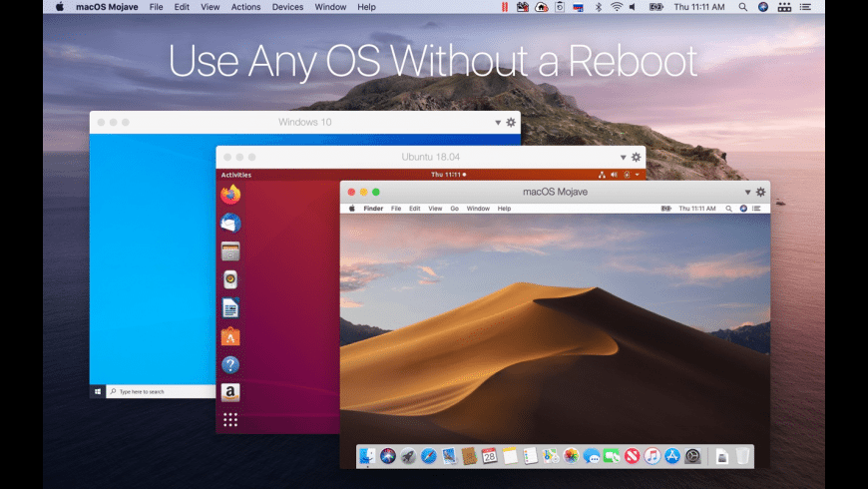Open Bluetooth status in host menu bar

(x=599, y=7)
